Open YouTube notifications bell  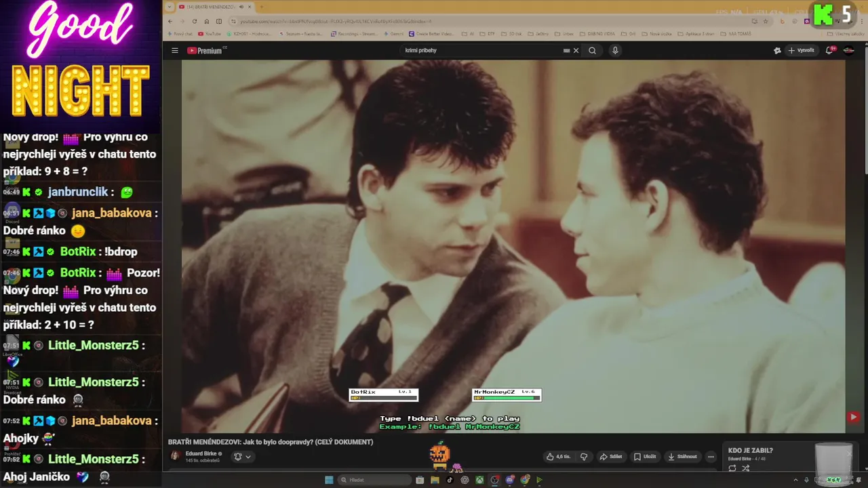click(x=830, y=50)
